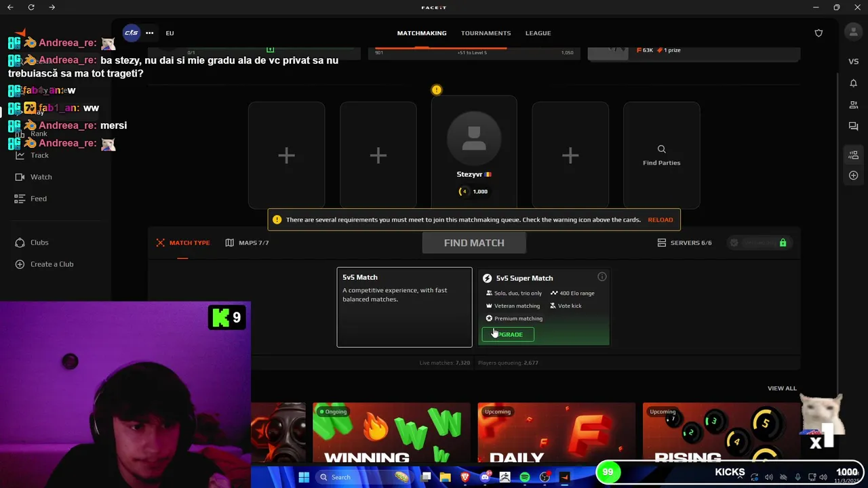Screen dimensions: 868x488
Task: Click the elo progress bar at top
Action: click(x=474, y=48)
